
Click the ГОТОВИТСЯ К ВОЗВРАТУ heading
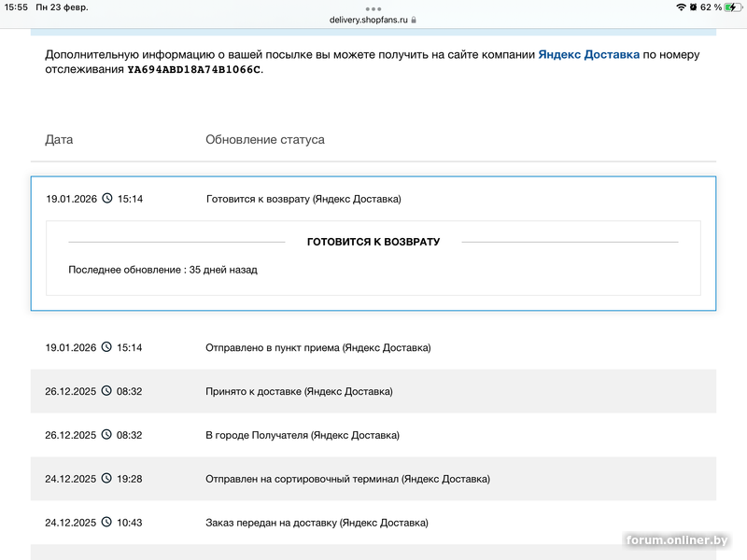pyautogui.click(x=373, y=242)
